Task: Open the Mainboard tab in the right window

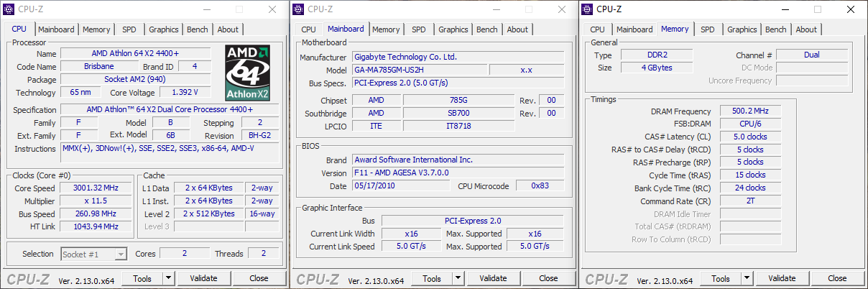Action: pos(634,29)
